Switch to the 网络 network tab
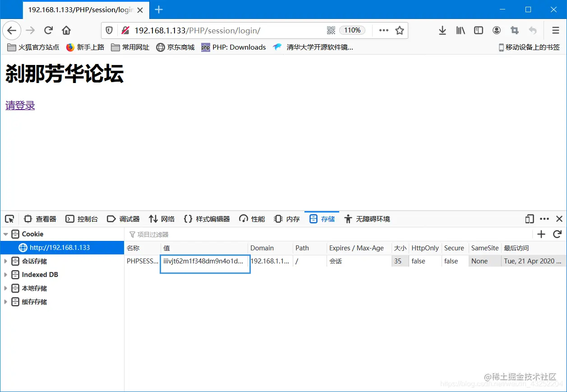The image size is (567, 392). pyautogui.click(x=161, y=219)
